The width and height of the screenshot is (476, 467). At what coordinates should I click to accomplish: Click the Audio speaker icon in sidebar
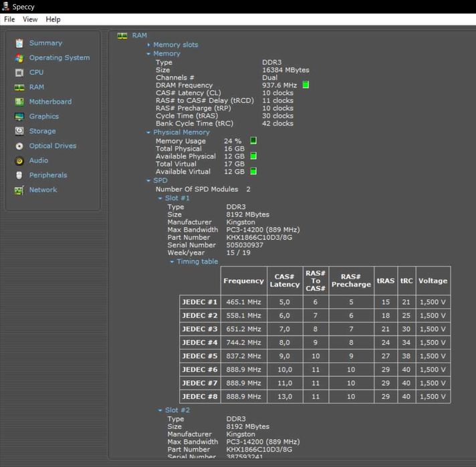19,160
